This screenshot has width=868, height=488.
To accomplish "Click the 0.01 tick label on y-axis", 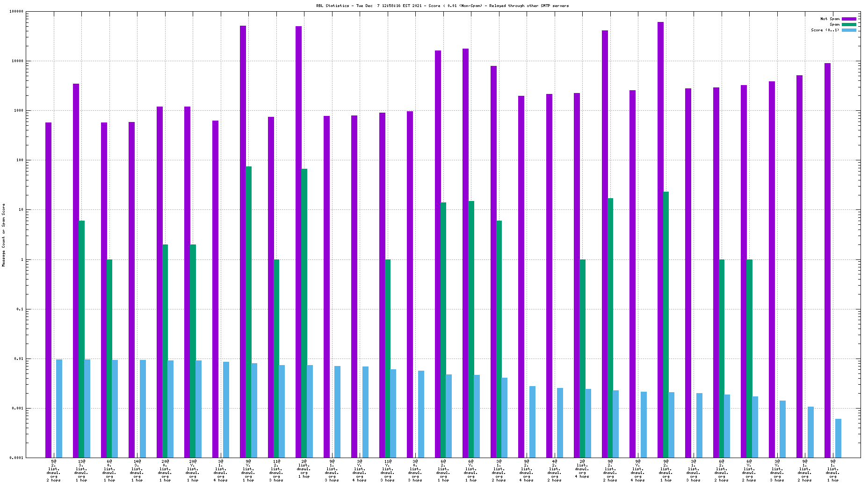I will pos(19,359).
